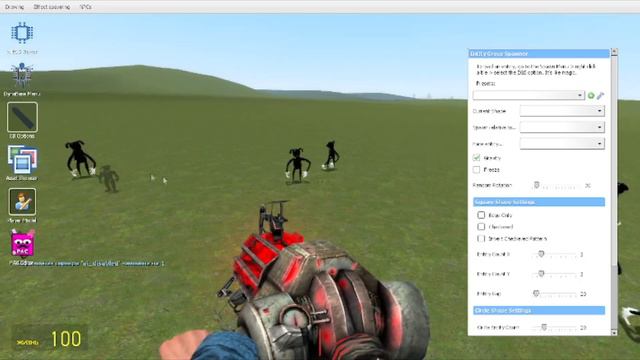Open the stacked pictures browser icon
The image size is (640, 360).
(22, 160)
